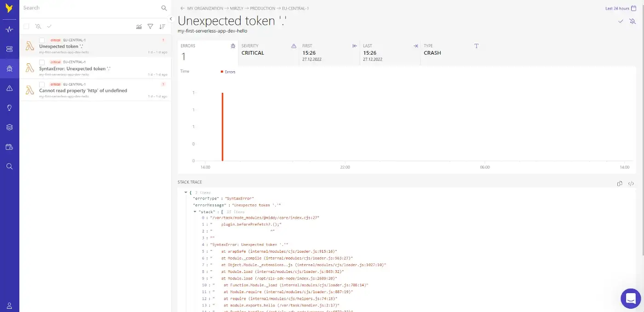The image size is (644, 312).
Task: Open the Last 24 hours time range picker
Action: click(x=620, y=8)
